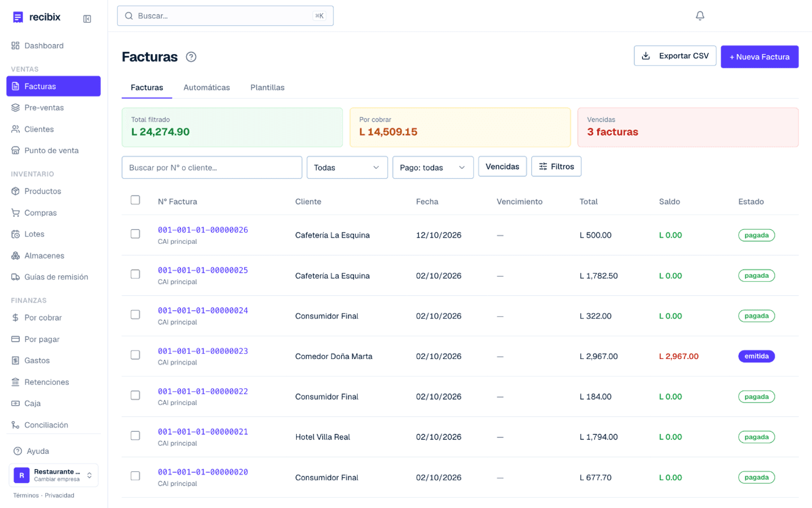This screenshot has height=508, width=812.
Task: Open Ayuda help icon in sidebar
Action: point(17,451)
